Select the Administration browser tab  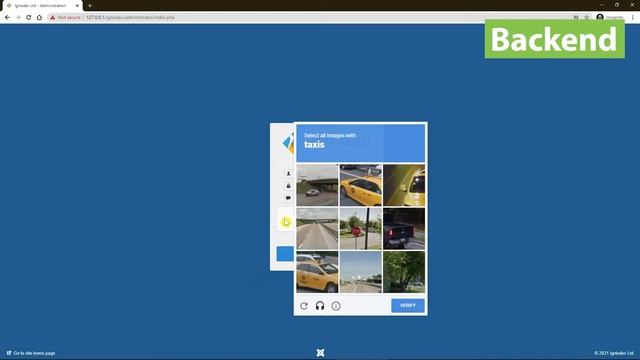[41, 6]
